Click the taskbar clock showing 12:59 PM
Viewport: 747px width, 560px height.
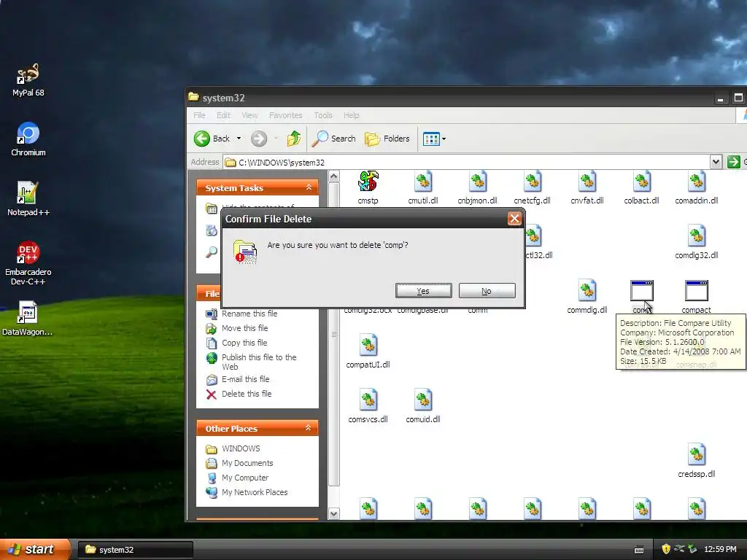[x=720, y=549]
